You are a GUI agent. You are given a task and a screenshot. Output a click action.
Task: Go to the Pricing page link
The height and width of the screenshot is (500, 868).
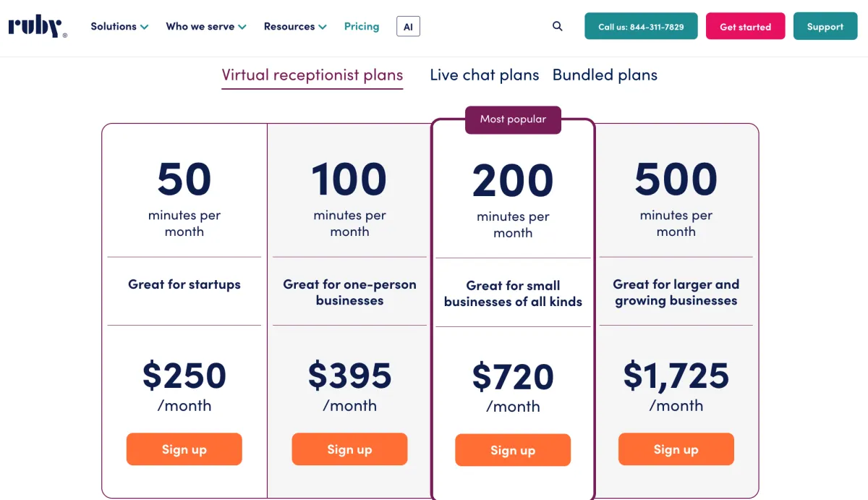click(362, 27)
